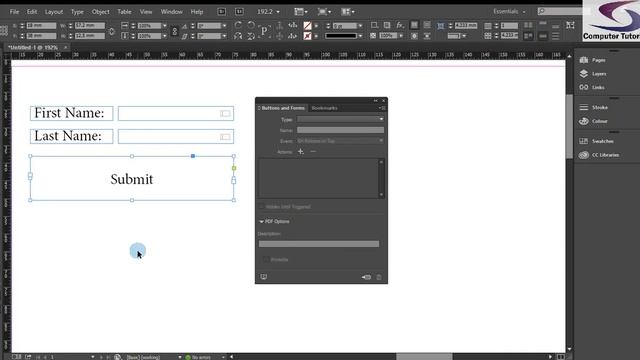The height and width of the screenshot is (360, 640).
Task: Open the Edit menu
Action: (32, 11)
